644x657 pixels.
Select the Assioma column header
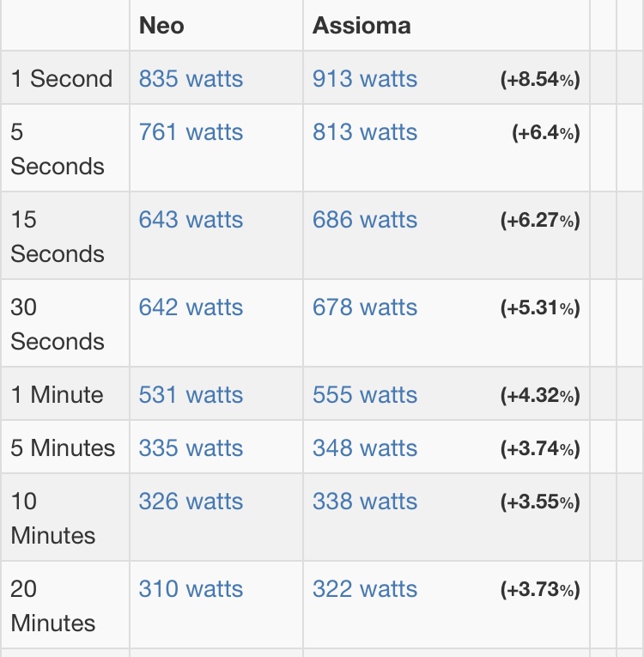361,26
